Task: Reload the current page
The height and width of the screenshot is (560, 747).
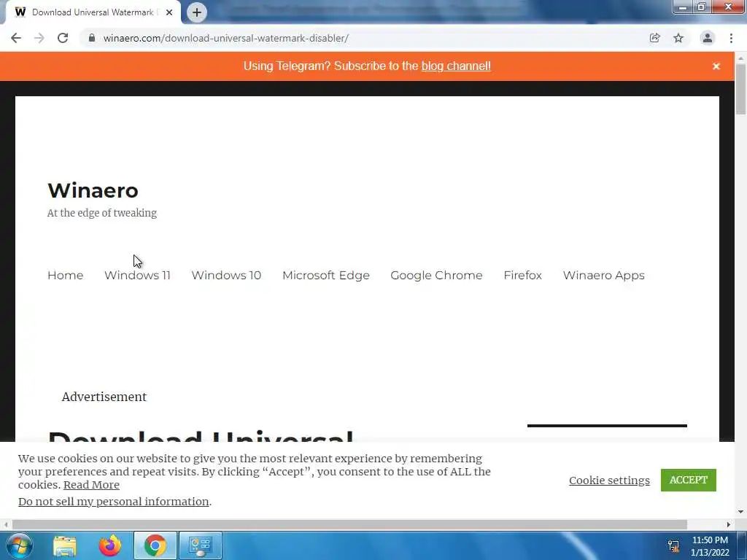Action: (63, 38)
